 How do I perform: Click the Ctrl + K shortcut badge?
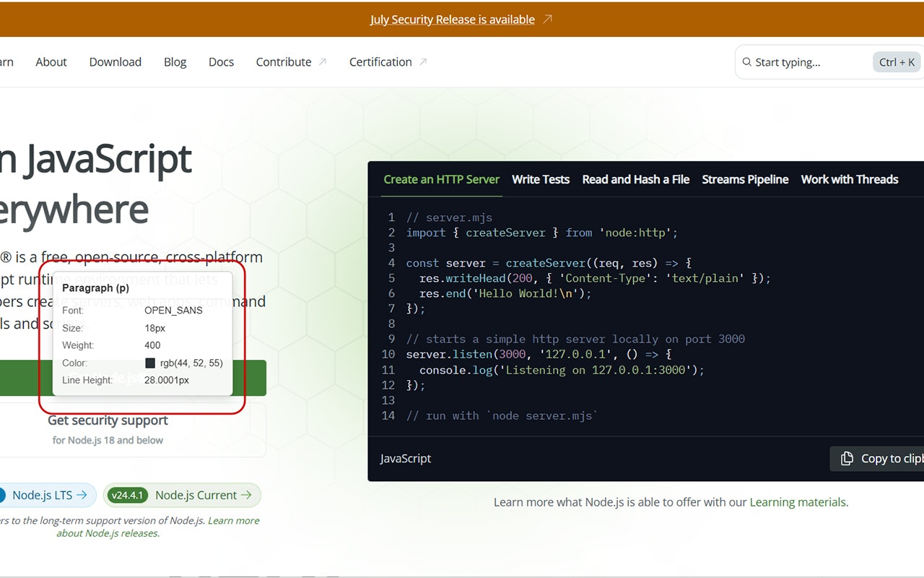(897, 62)
